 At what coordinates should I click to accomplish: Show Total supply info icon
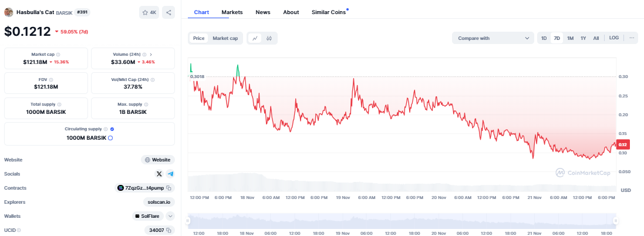pos(59,104)
